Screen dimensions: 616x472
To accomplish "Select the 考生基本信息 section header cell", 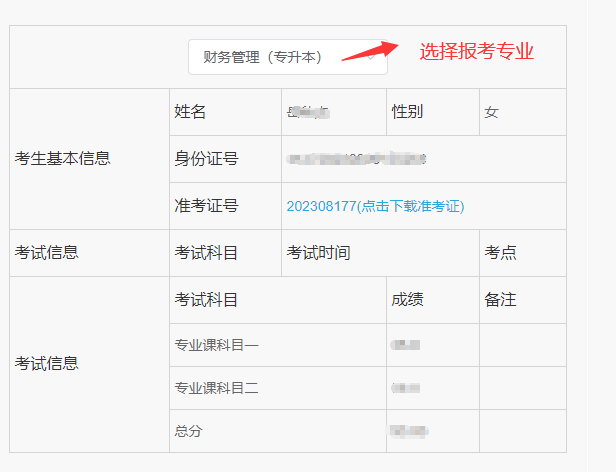I will pyautogui.click(x=63, y=158).
